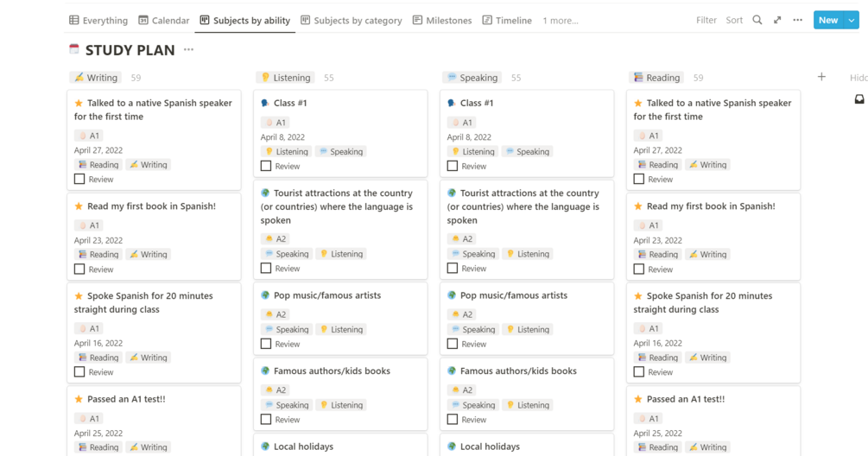The width and height of the screenshot is (868, 456).
Task: Open the Listening group header options
Action: click(285, 78)
